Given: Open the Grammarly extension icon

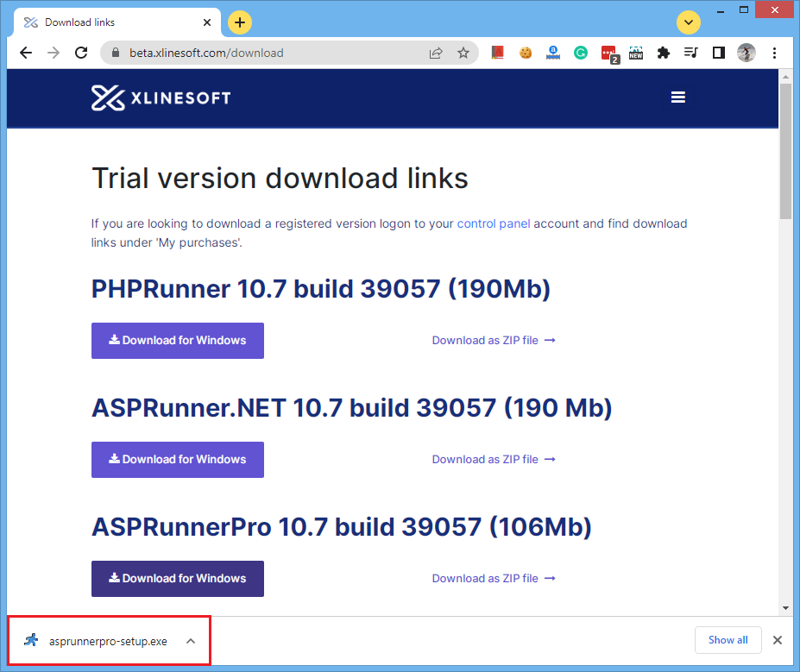Looking at the screenshot, I should tap(581, 53).
